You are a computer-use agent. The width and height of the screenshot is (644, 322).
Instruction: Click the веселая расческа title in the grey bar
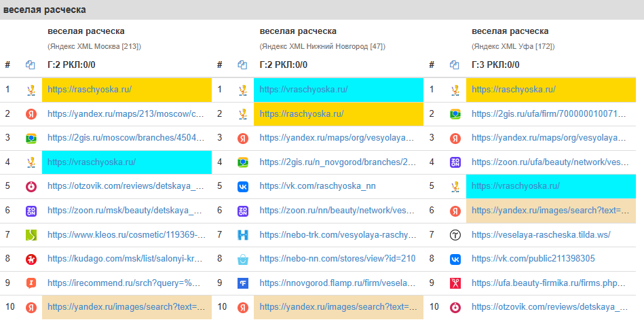pyautogui.click(x=44, y=10)
